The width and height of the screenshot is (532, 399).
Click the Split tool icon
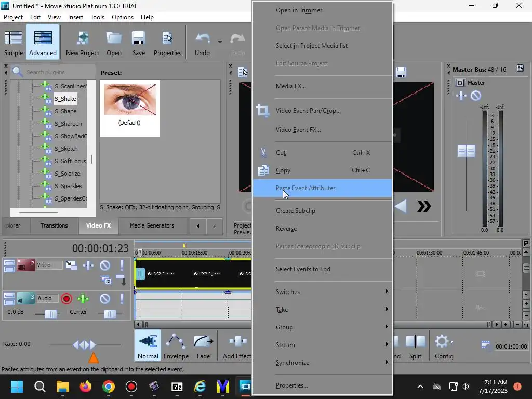click(x=415, y=346)
